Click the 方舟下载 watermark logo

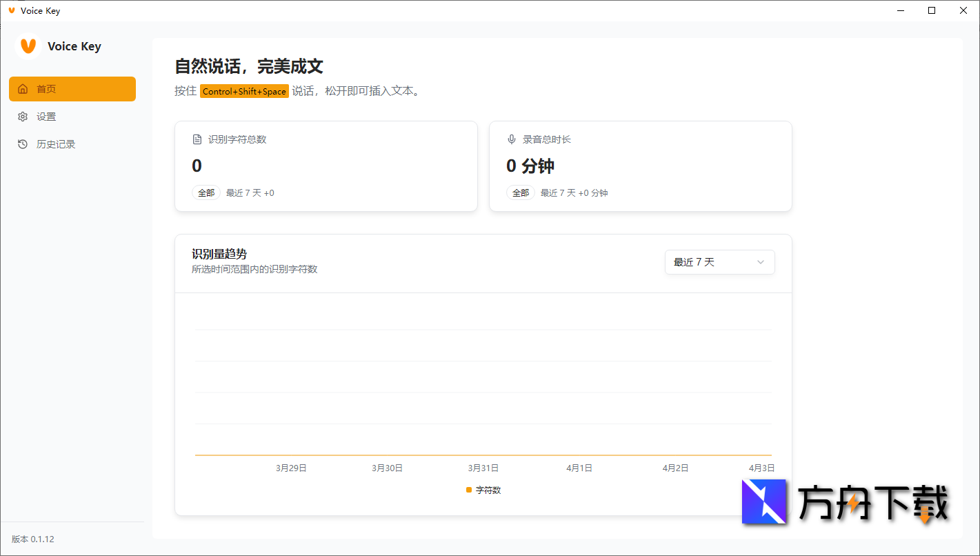tap(763, 502)
